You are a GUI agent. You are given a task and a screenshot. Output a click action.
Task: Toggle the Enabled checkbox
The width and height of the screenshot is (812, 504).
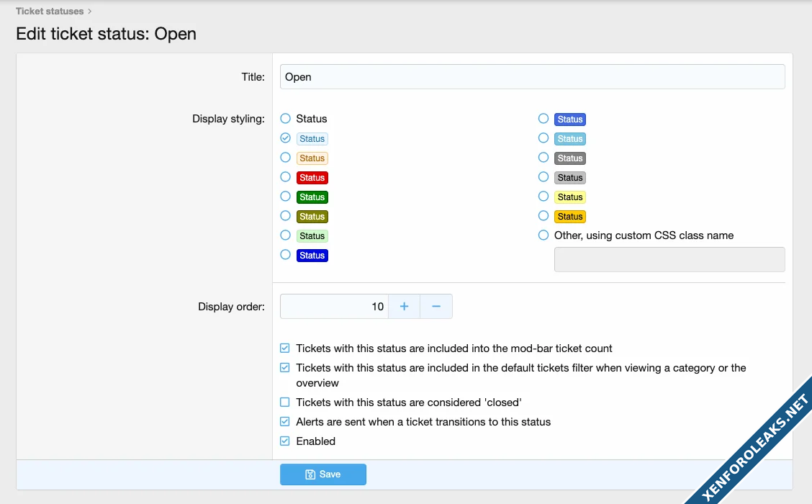(285, 441)
